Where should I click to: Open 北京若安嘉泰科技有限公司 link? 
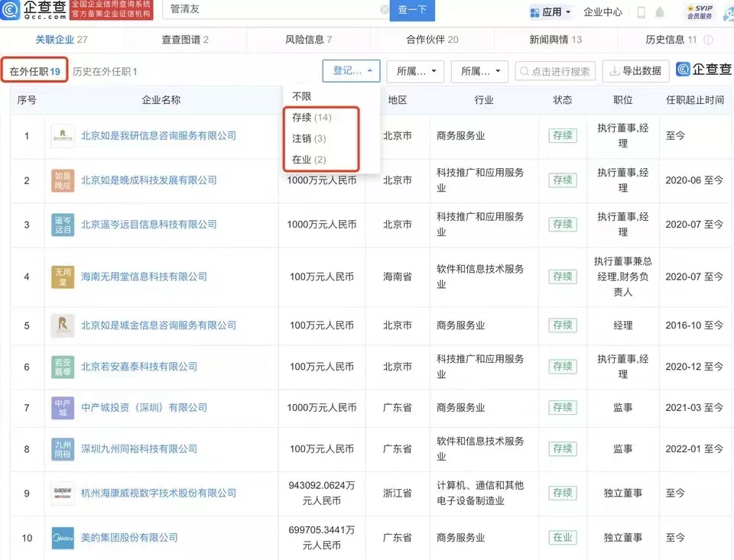click(139, 366)
